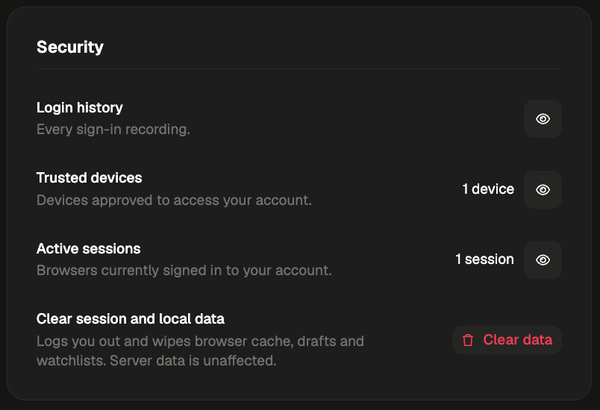Click the 1 session count label
This screenshot has width=600, height=410.
(484, 260)
